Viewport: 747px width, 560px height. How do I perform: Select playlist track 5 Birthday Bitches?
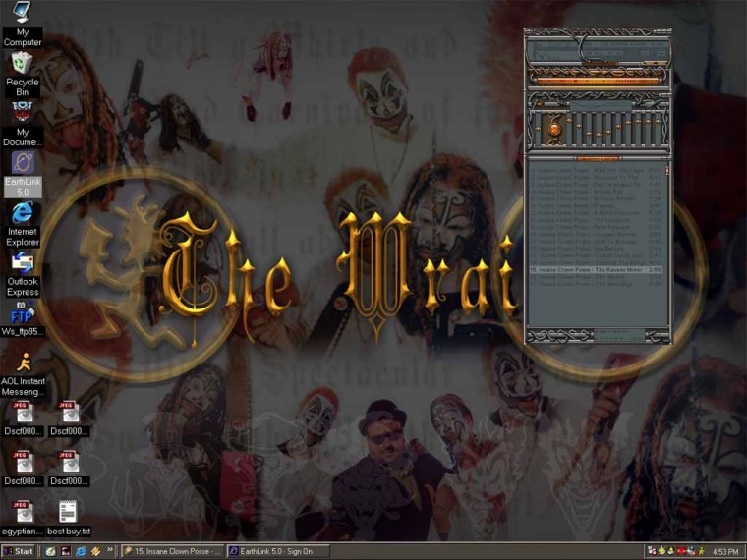[595, 198]
